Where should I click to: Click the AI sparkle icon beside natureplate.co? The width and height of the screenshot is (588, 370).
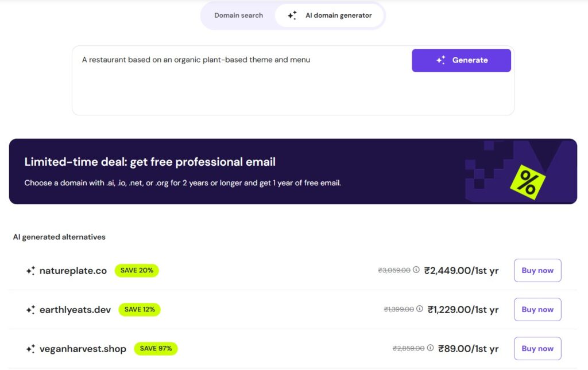point(30,270)
